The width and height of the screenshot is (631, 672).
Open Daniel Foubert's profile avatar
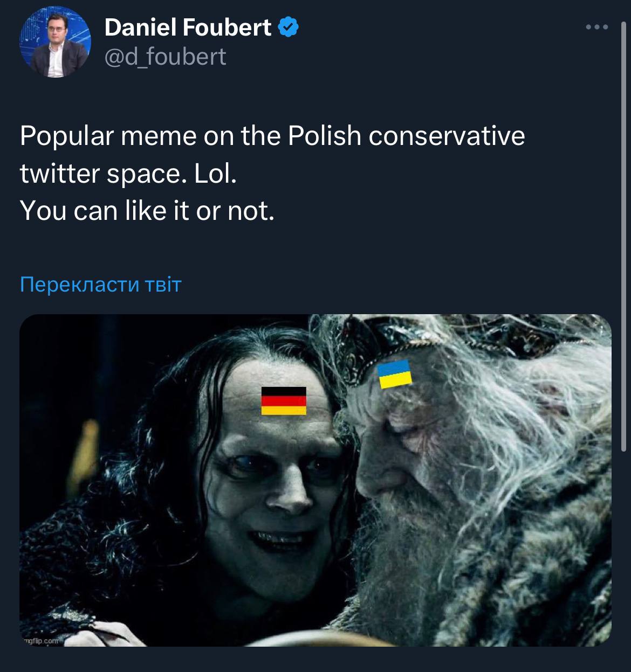(x=56, y=42)
